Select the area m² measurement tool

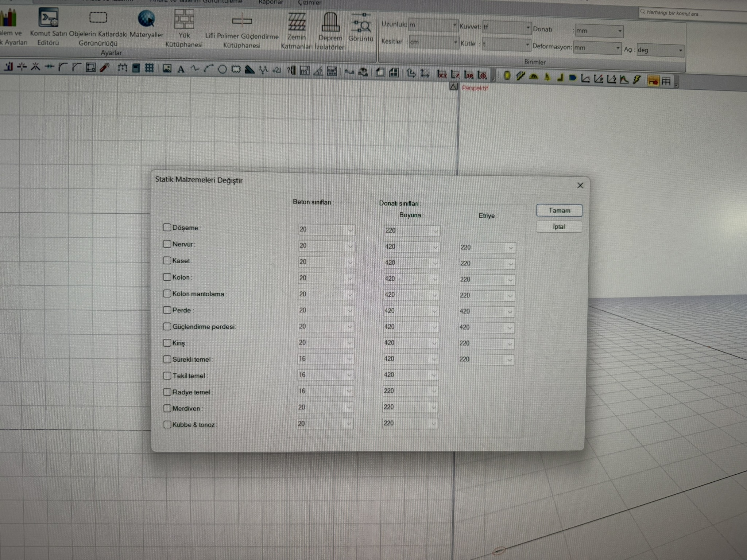click(x=304, y=71)
